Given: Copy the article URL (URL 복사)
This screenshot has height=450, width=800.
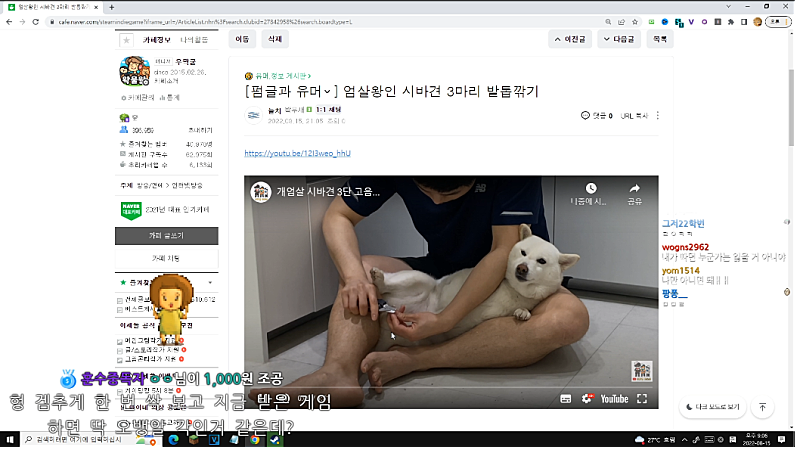Looking at the screenshot, I should (x=634, y=116).
